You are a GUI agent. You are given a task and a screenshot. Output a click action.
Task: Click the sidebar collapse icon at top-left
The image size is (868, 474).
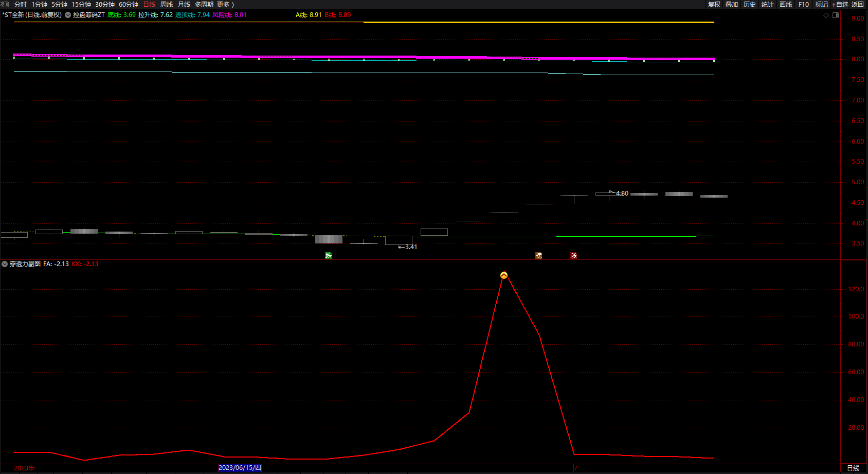coord(5,4)
